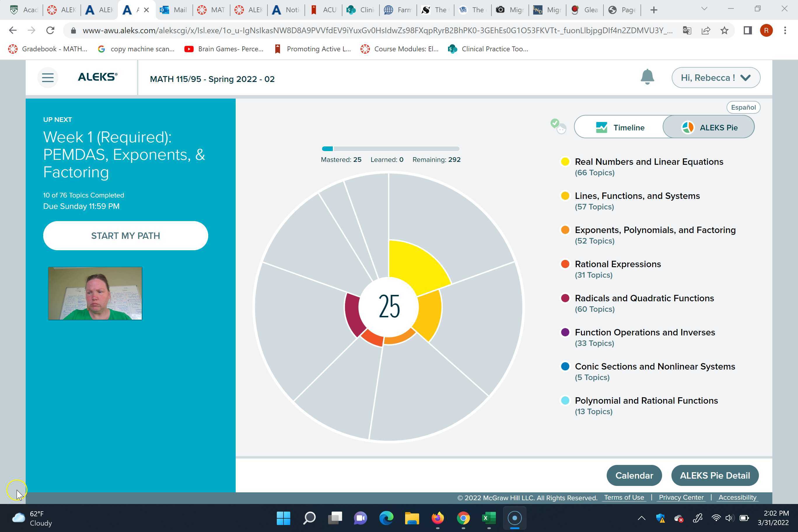Open the browser side panel icon

pos(748,31)
